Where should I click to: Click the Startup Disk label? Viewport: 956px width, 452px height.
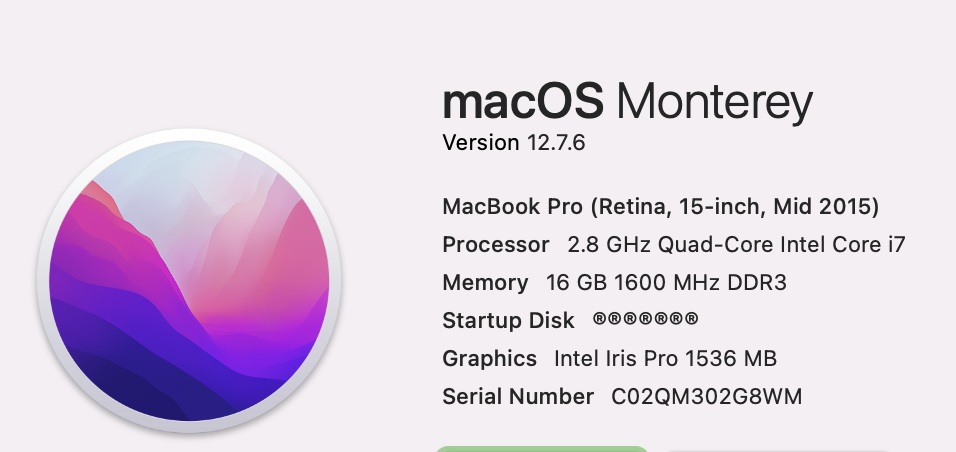(508, 321)
